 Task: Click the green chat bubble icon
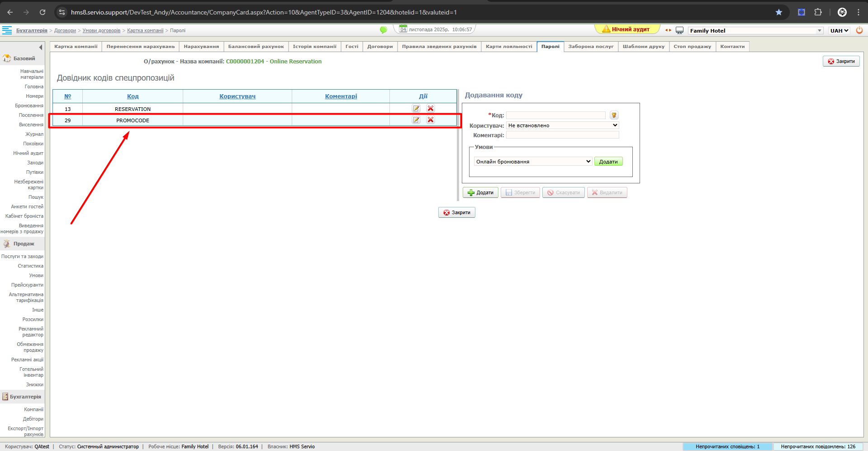coord(384,30)
